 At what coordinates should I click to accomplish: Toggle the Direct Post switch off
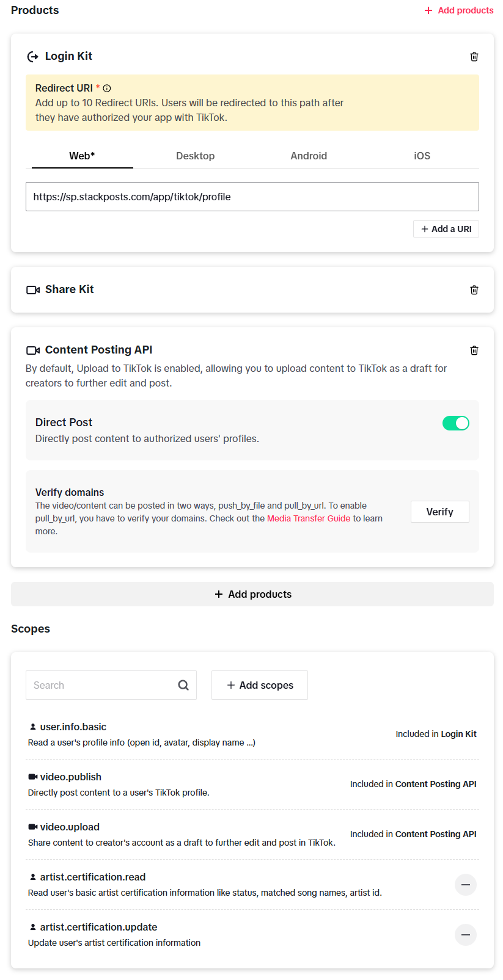(456, 423)
